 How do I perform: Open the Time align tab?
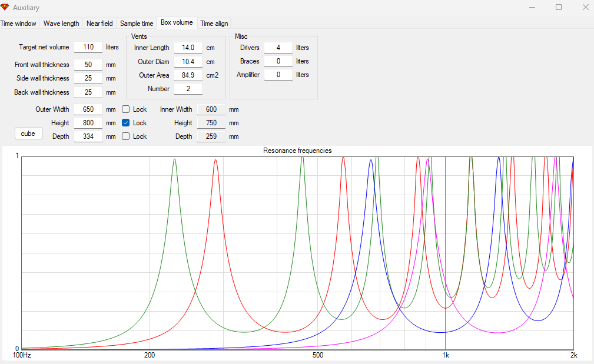tap(214, 24)
